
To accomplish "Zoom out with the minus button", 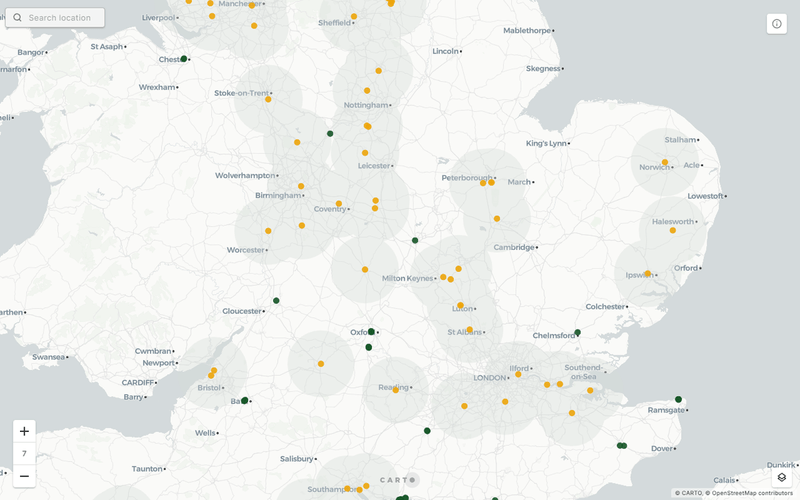I will (x=24, y=476).
